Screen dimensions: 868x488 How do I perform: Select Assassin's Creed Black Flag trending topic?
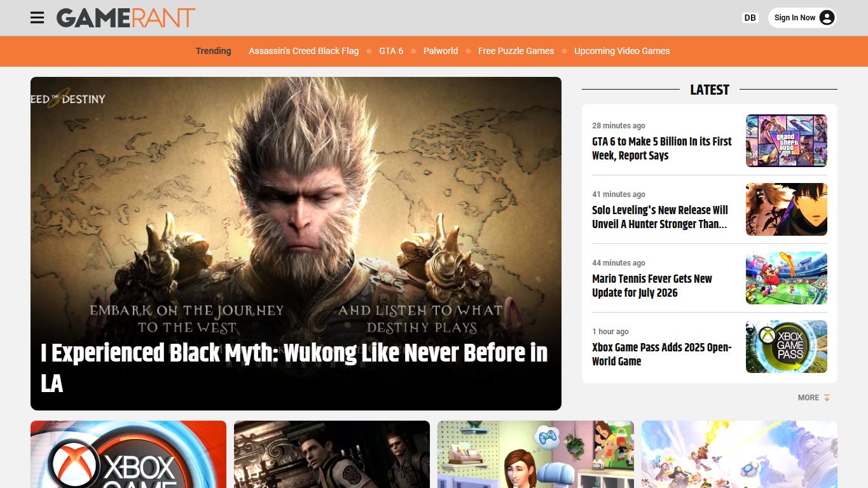(x=303, y=51)
